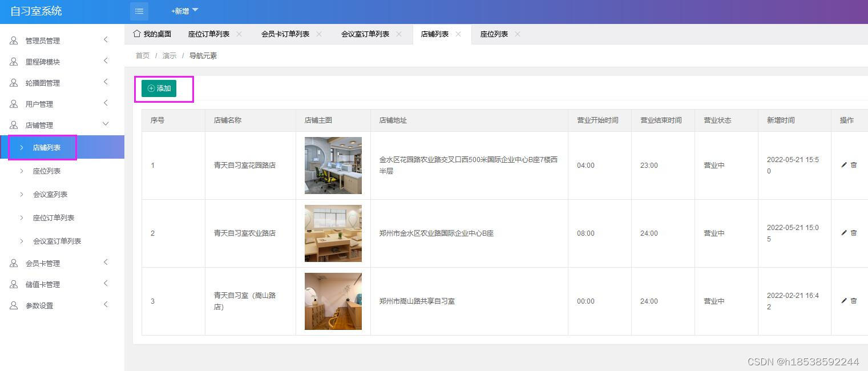Screen dimensions: 868x371
Task: Click the 首页 breadcrumb link
Action: [x=143, y=55]
